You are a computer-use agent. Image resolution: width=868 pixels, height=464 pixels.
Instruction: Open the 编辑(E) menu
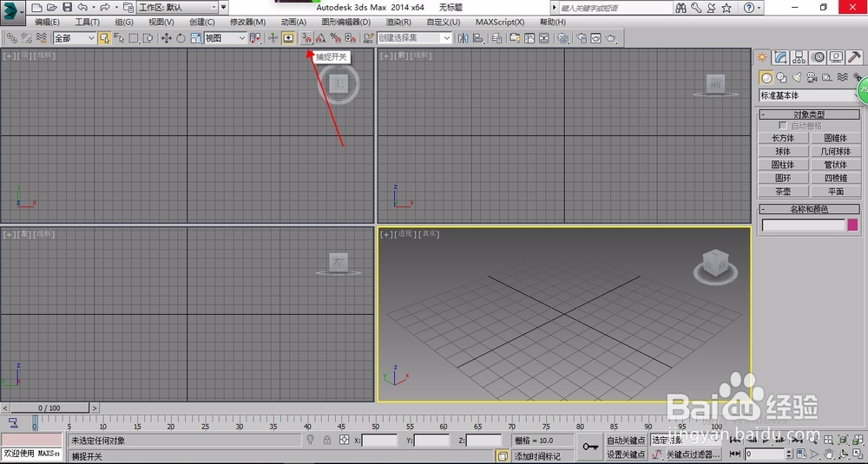[x=47, y=23]
